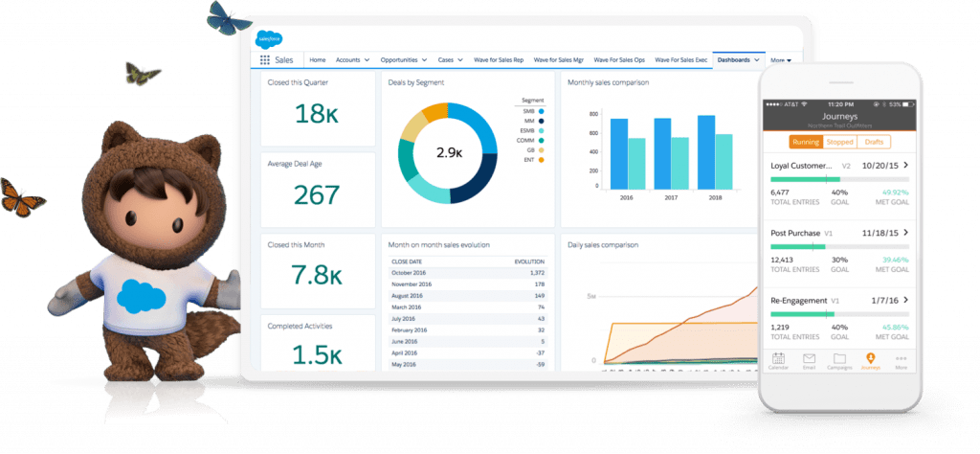The height and width of the screenshot is (454, 980).
Task: Select the August 2016 table row
Action: pos(467,295)
